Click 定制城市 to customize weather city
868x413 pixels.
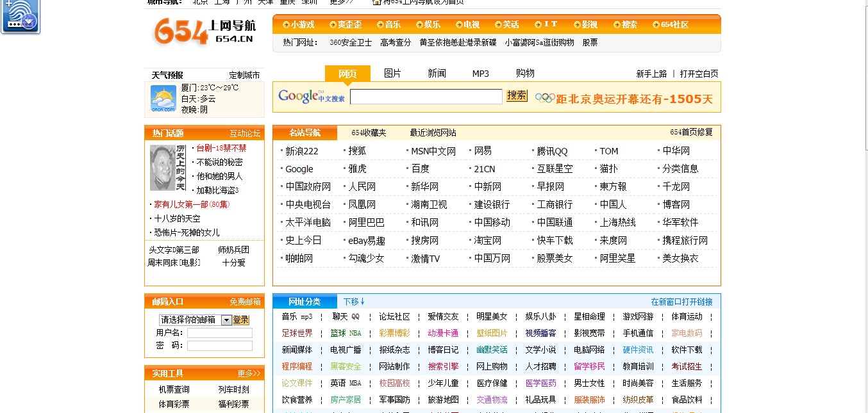click(245, 75)
